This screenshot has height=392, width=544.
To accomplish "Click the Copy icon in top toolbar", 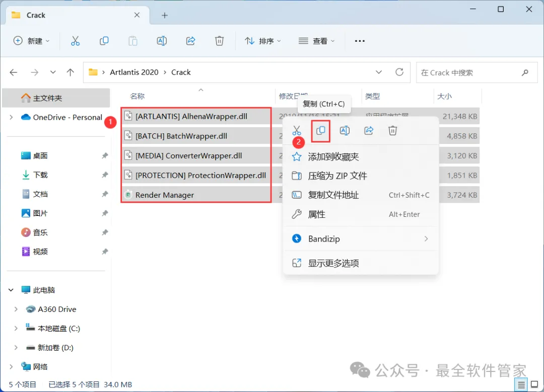I will click(x=104, y=41).
